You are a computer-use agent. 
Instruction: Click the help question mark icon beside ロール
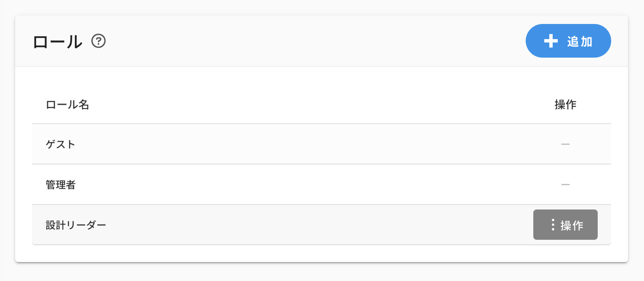pos(98,41)
